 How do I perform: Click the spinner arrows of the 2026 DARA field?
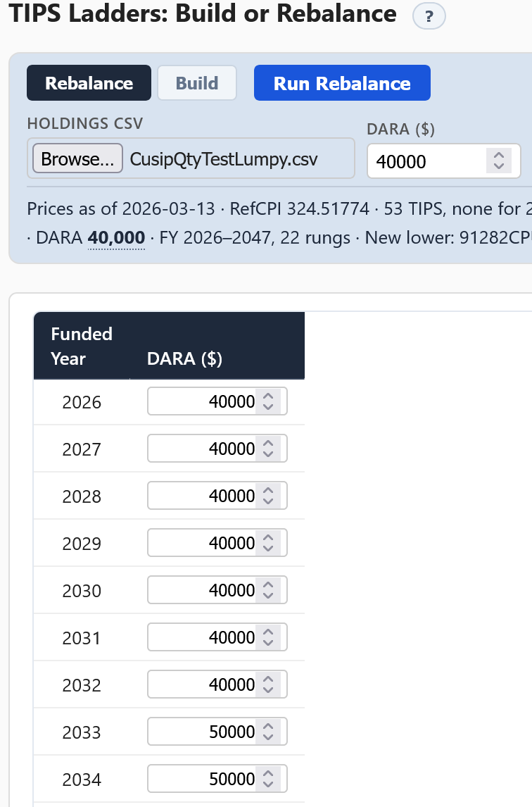[268, 401]
